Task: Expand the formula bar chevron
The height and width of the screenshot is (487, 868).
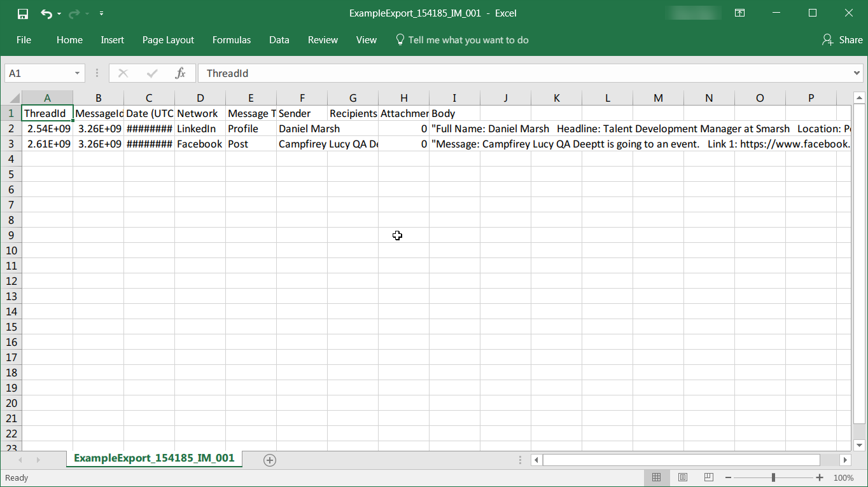Action: pyautogui.click(x=856, y=72)
